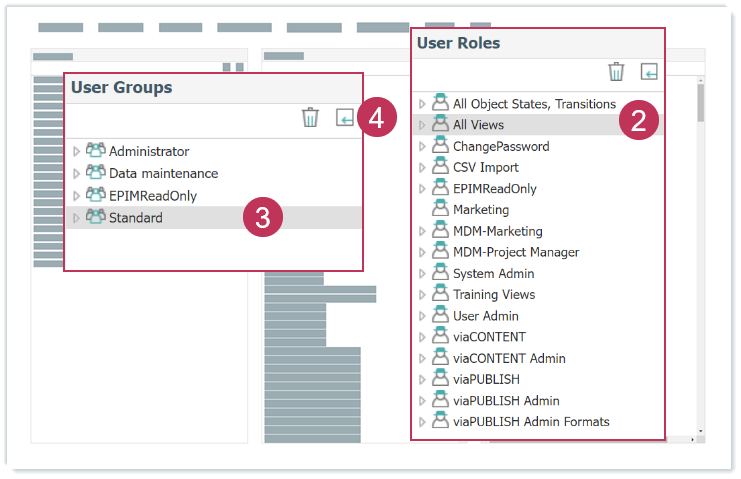Image resolution: width=741 pixels, height=479 pixels.
Task: Click the trash icon in User Roles
Action: [x=617, y=71]
